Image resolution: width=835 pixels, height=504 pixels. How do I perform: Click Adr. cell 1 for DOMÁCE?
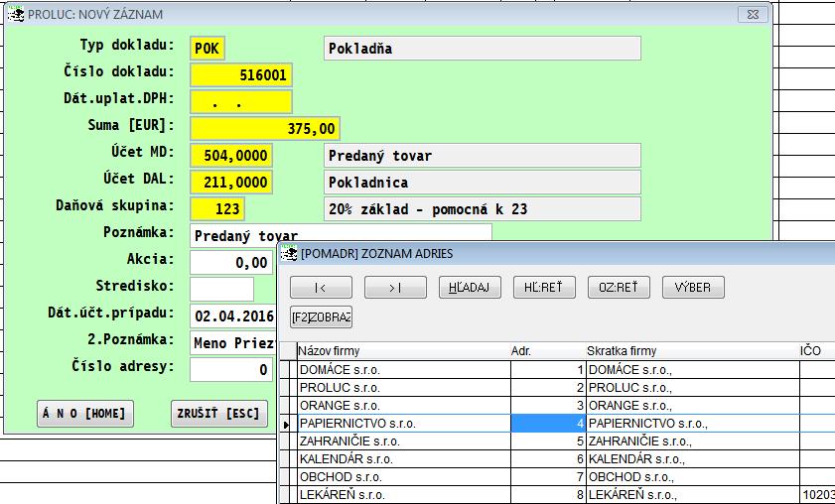coord(548,370)
